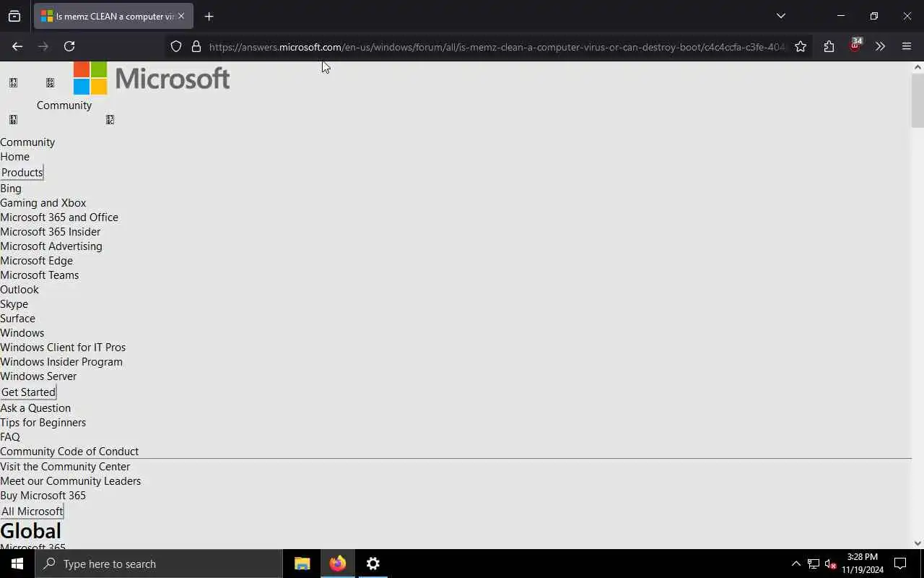Select the Outlook link
The height and width of the screenshot is (578, 924).
click(19, 290)
